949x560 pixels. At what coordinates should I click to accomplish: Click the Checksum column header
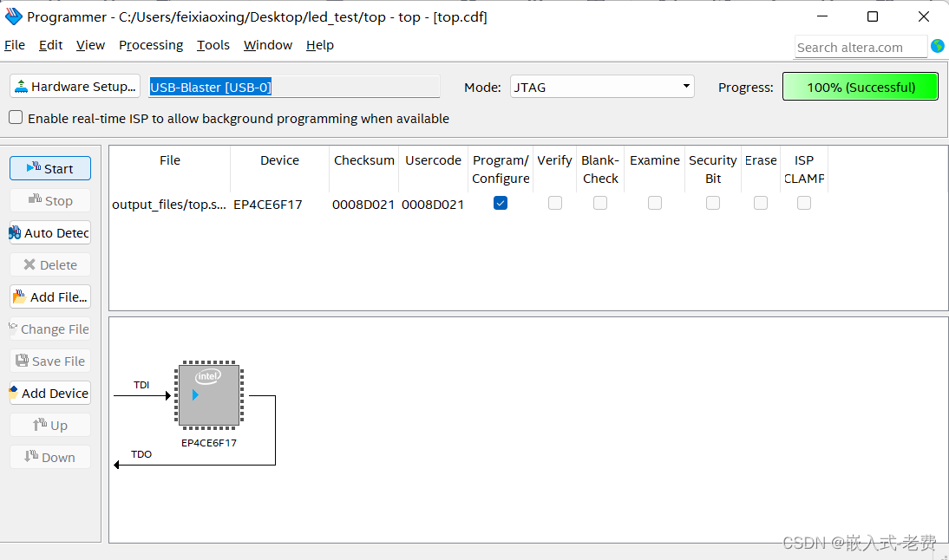[x=363, y=160]
